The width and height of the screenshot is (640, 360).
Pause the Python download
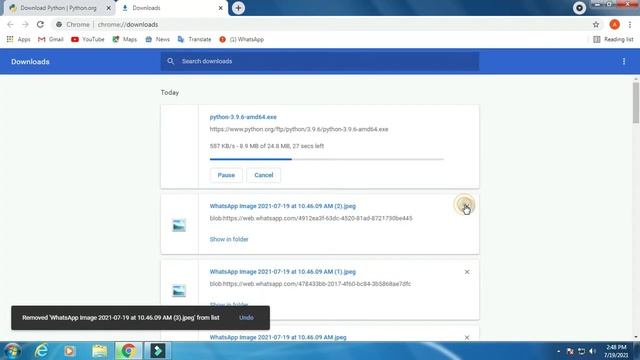tap(226, 175)
